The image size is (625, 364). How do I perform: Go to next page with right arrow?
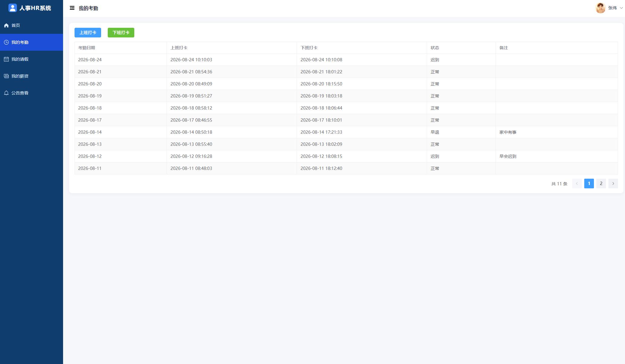613,184
